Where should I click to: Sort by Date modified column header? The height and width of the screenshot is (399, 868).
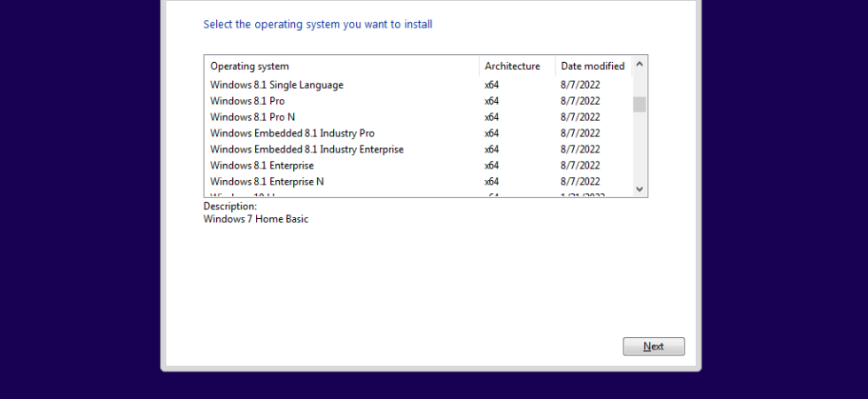click(594, 66)
